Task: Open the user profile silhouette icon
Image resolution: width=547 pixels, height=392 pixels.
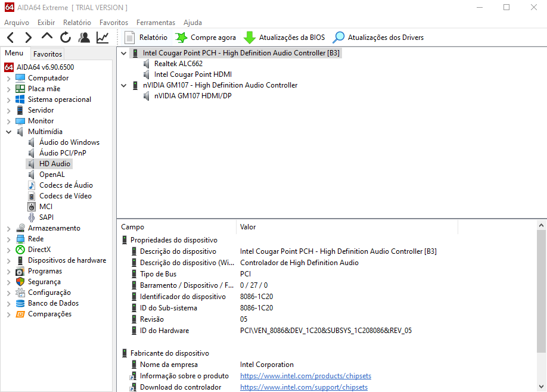Action: (x=84, y=38)
